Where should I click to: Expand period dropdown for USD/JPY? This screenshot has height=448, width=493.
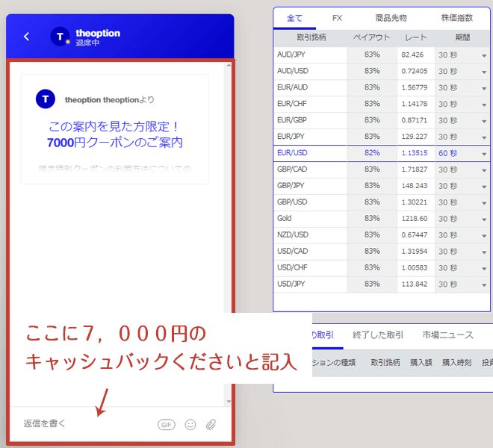pos(484,284)
